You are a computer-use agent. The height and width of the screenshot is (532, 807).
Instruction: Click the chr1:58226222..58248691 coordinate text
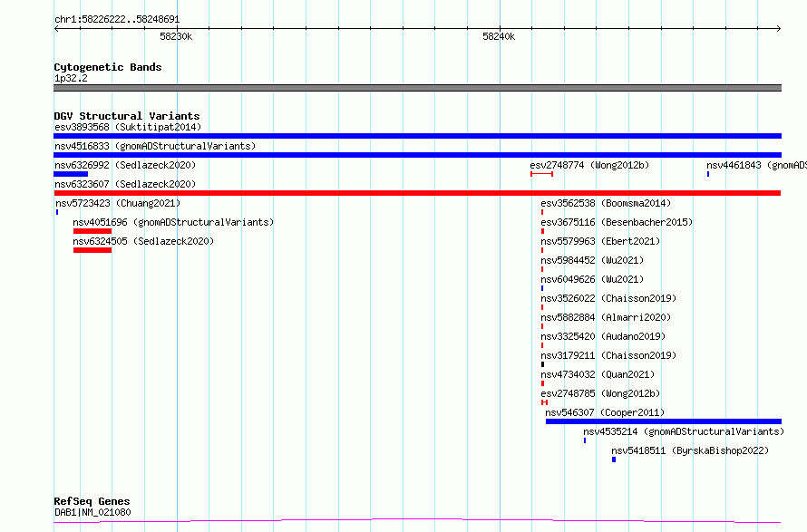(117, 20)
